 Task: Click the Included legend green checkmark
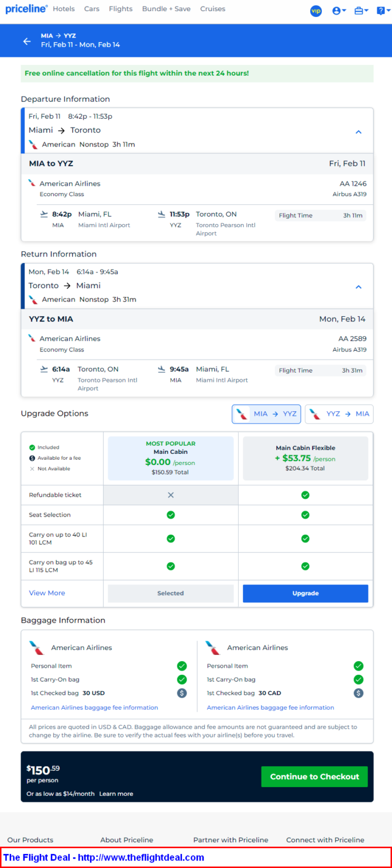32,447
